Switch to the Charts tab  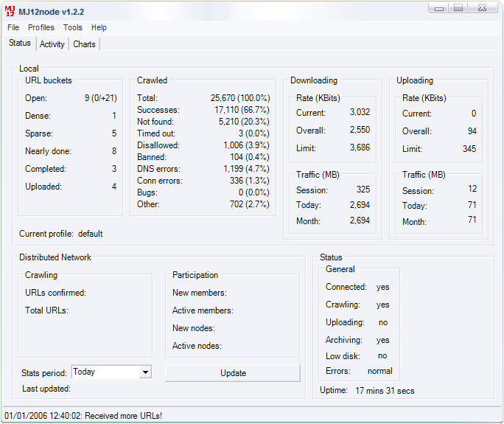pos(84,44)
